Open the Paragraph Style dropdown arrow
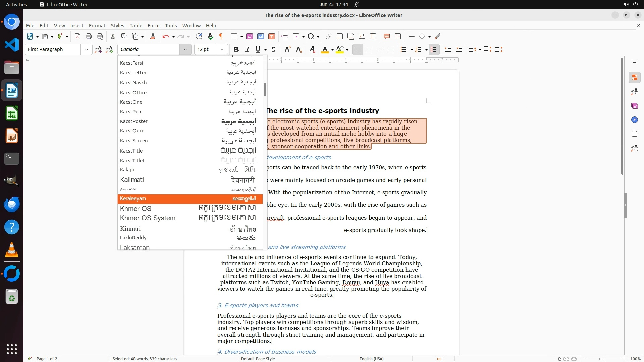This screenshot has height=362, width=644. pos(86,49)
